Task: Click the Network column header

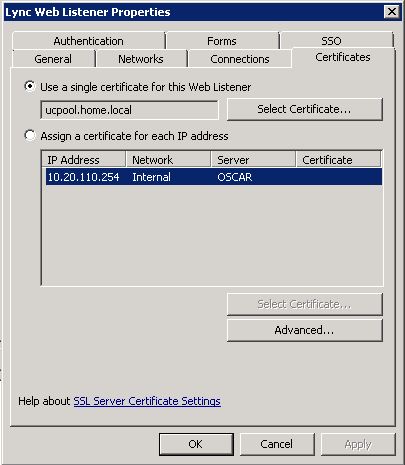Action: pos(169,160)
